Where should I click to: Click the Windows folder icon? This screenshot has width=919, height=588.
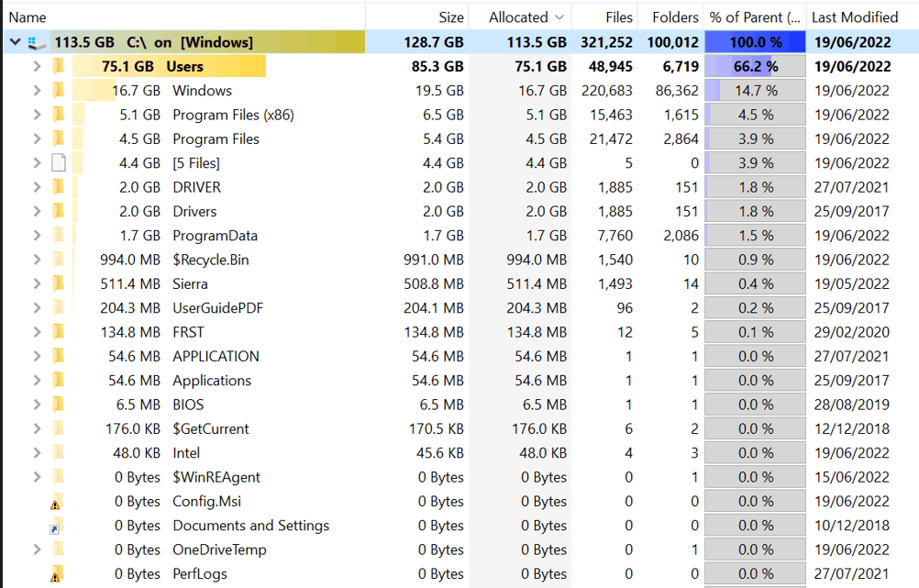58,90
